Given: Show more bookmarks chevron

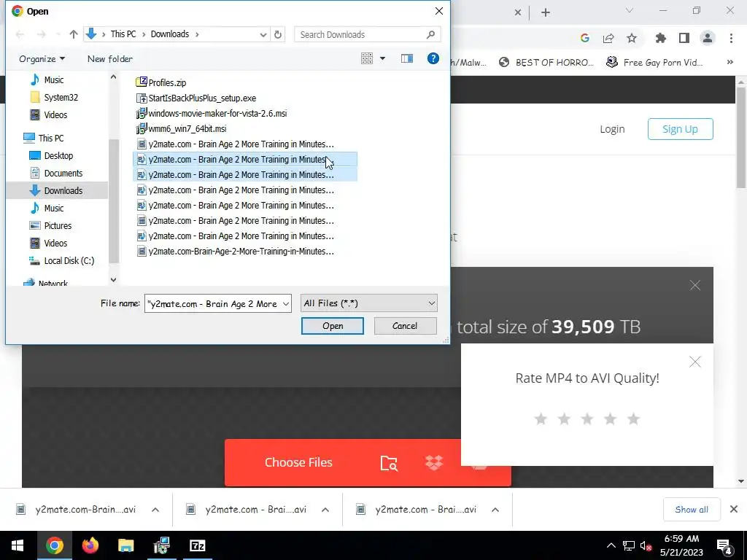Looking at the screenshot, I should click(x=729, y=63).
